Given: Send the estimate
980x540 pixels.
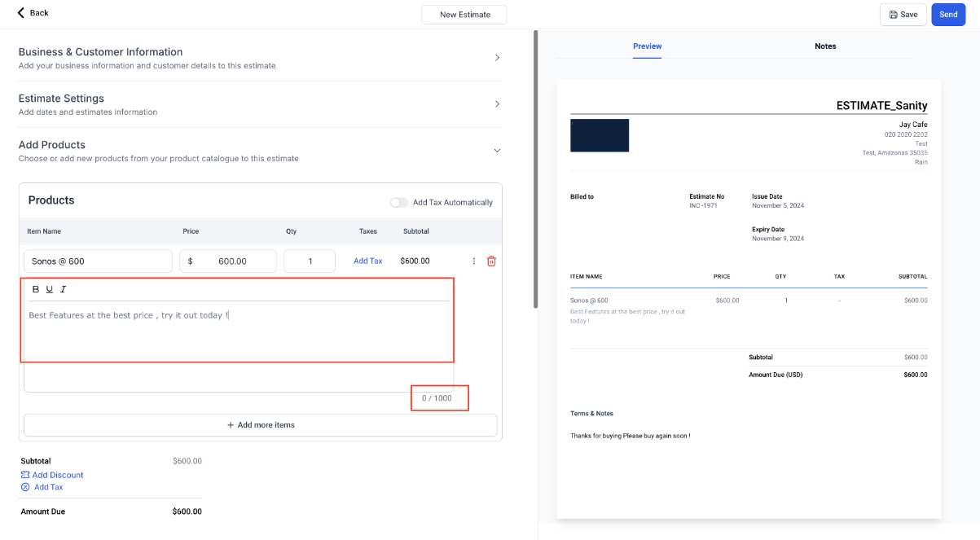Looking at the screenshot, I should click(x=948, y=15).
